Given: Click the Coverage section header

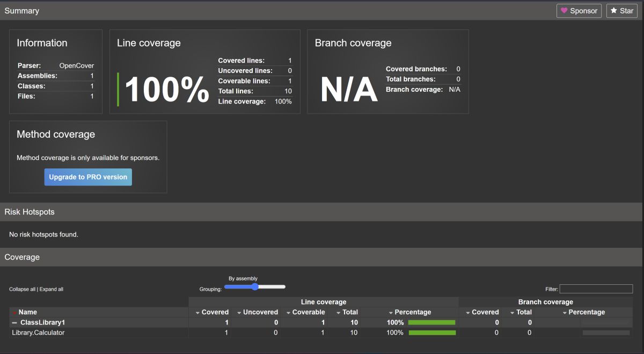Looking at the screenshot, I should pos(22,257).
